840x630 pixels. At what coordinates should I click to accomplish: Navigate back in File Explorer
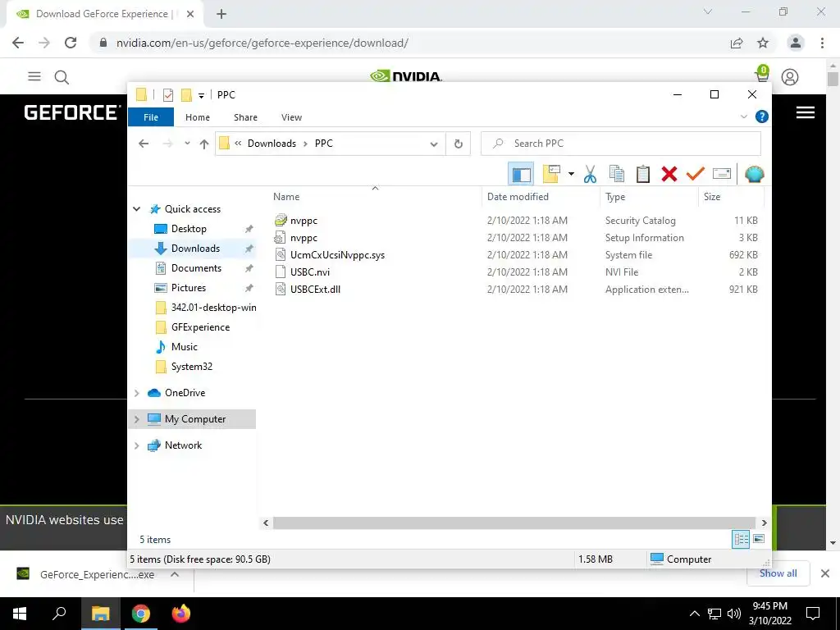point(144,144)
